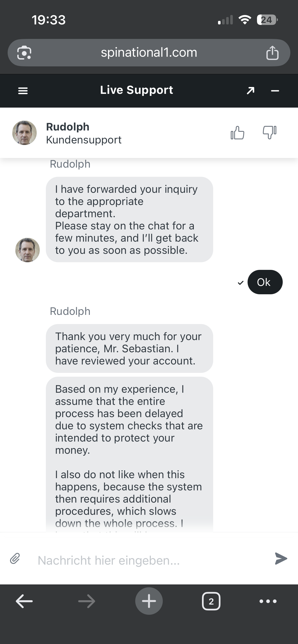This screenshot has height=644, width=298.
Task: Go back with the browser back arrow
Action: point(24,601)
